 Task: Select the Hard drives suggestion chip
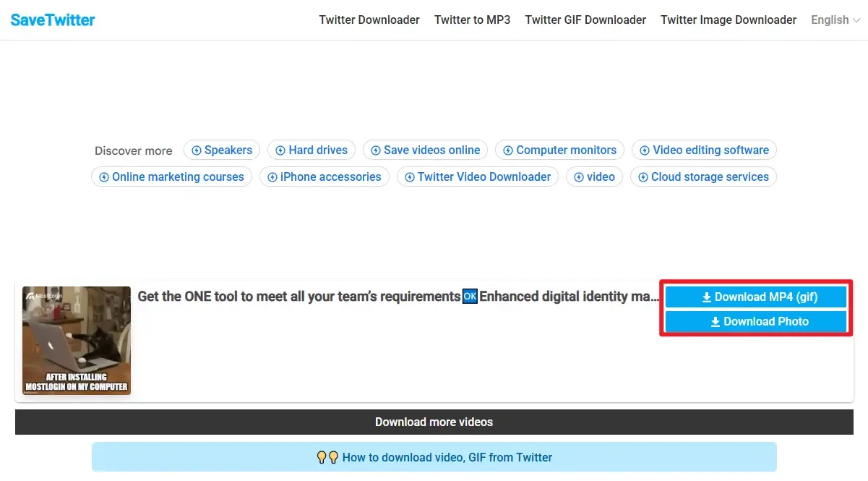click(311, 150)
